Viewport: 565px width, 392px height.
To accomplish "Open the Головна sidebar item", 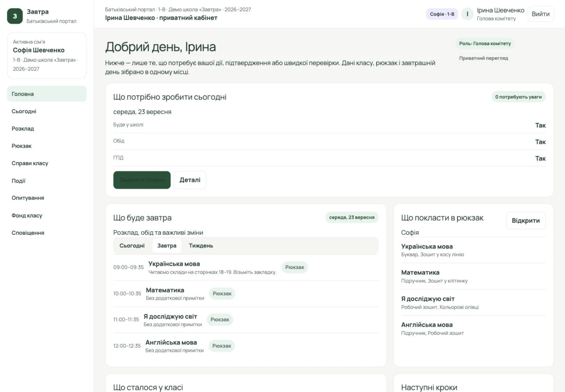I will (47, 94).
